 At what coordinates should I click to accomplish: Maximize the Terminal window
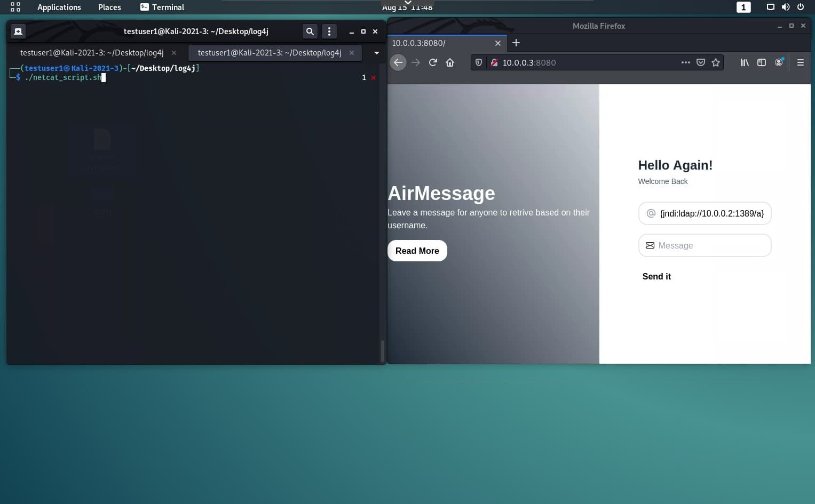pos(363,31)
